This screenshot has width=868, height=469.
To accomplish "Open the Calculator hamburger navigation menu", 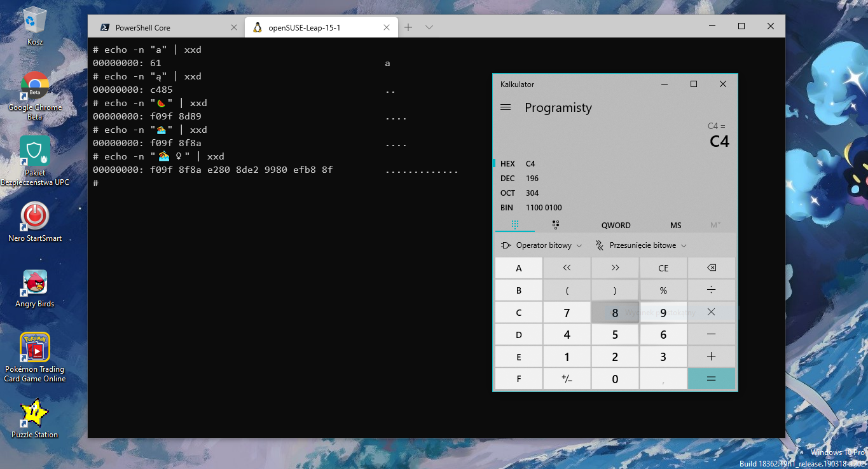I will 506,107.
